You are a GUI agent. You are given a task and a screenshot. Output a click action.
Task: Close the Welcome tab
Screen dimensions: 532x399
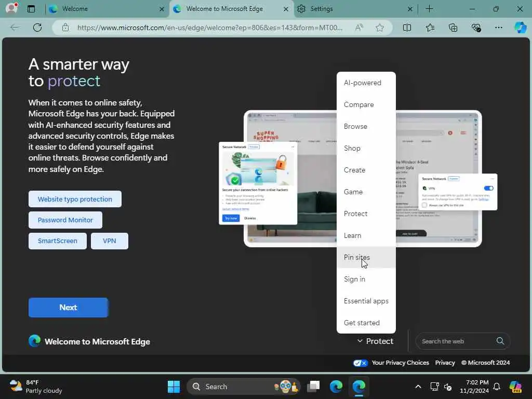(162, 9)
